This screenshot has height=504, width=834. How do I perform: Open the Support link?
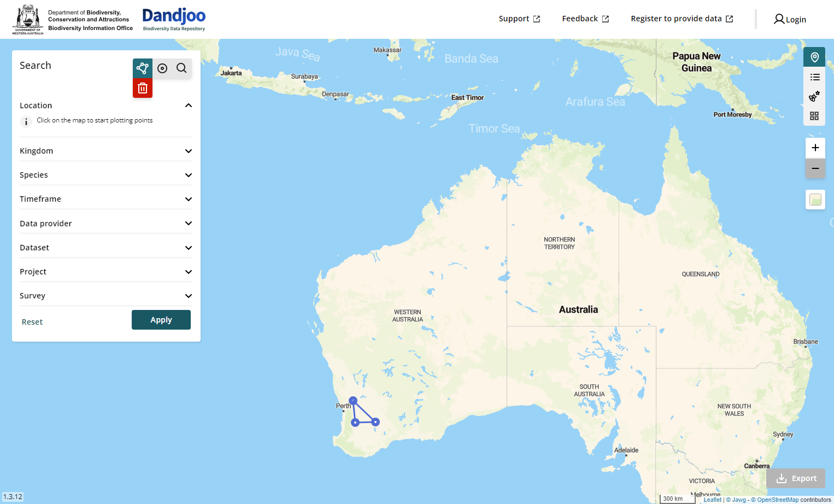(x=519, y=19)
